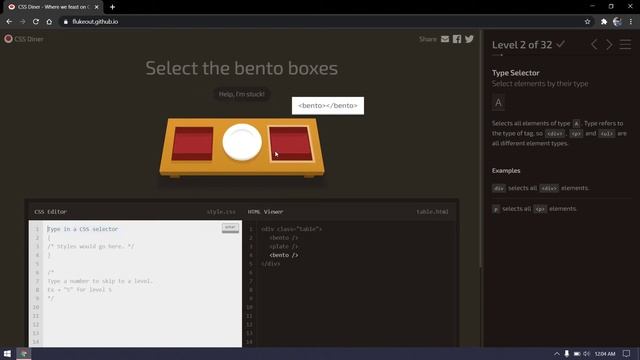Screen dimensions: 640x360
Task: Click the div class table line
Action: click(x=291, y=229)
